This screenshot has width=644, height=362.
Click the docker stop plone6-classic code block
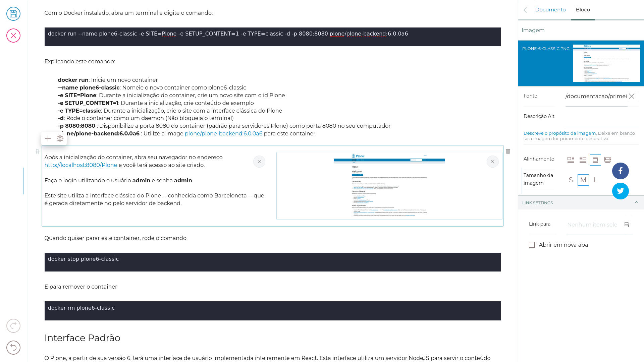(273, 262)
